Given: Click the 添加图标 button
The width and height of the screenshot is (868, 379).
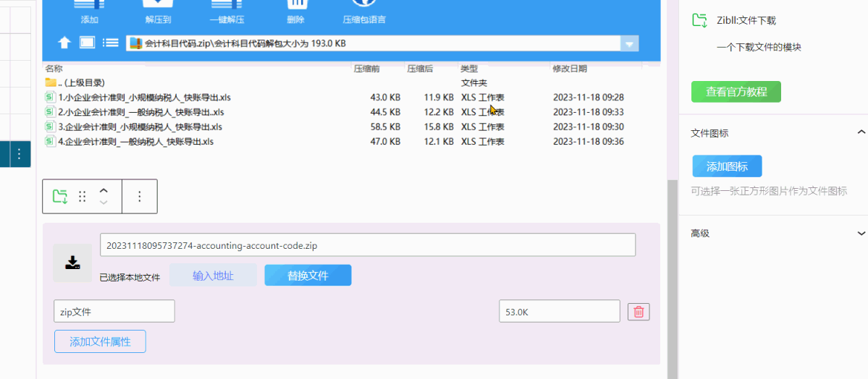Looking at the screenshot, I should (727, 166).
